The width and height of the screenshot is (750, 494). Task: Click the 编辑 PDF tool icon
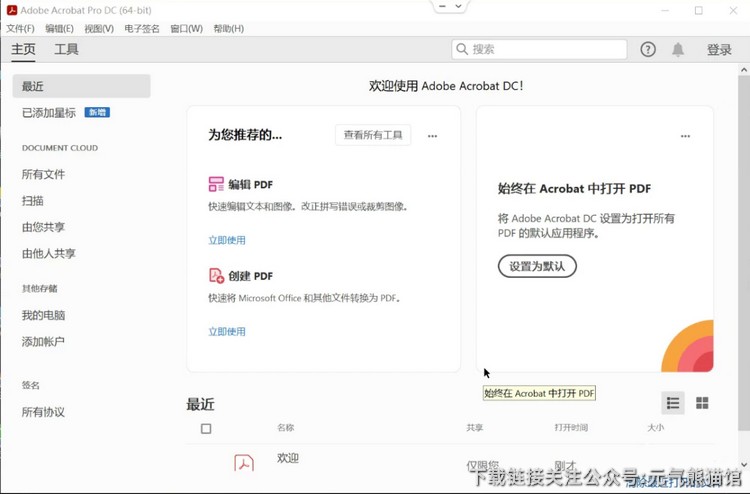coord(216,184)
